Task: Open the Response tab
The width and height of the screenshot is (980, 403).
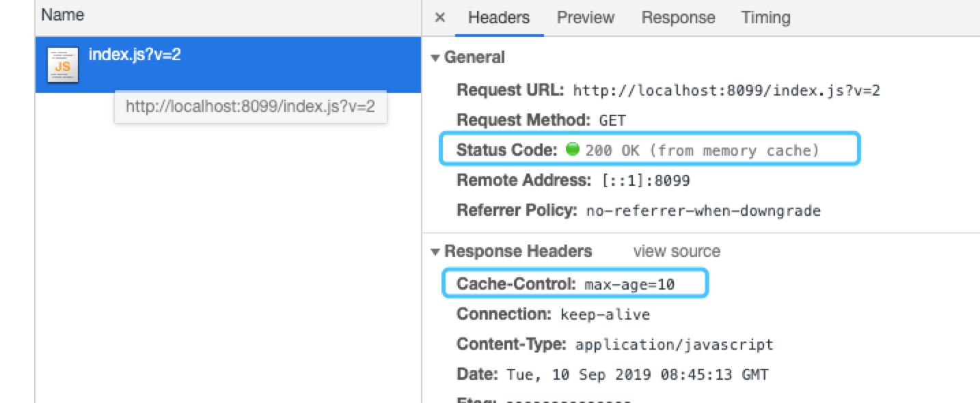Action: click(678, 18)
